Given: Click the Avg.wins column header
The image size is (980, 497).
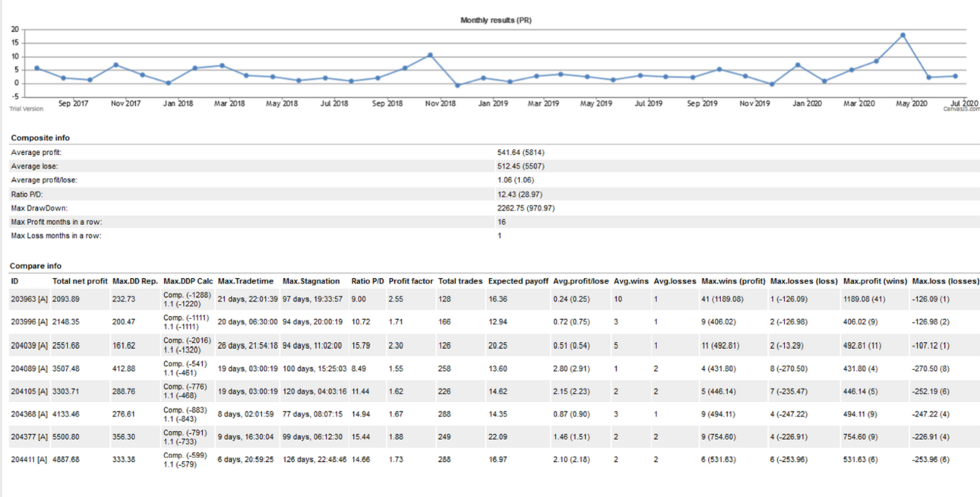Looking at the screenshot, I should pyautogui.click(x=631, y=281).
